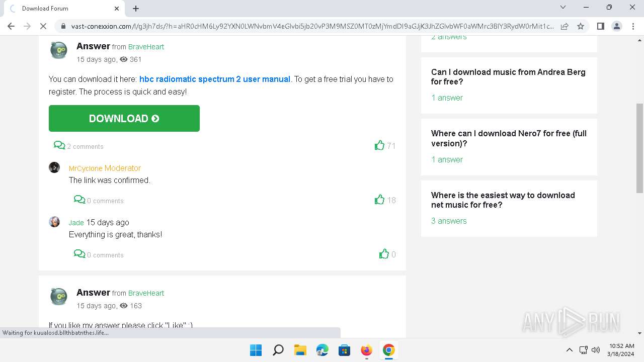The height and width of the screenshot is (362, 644).
Task: Close the Download Forum tab
Action: click(117, 9)
